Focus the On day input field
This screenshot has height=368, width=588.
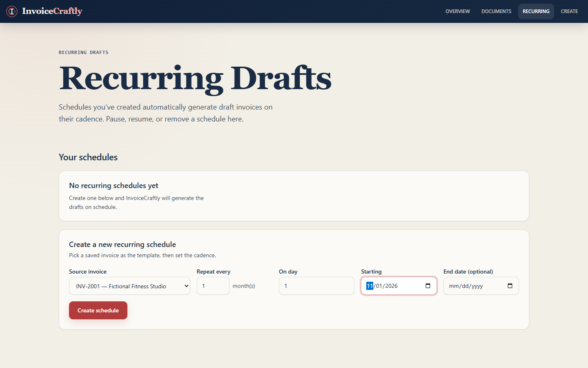tap(316, 286)
